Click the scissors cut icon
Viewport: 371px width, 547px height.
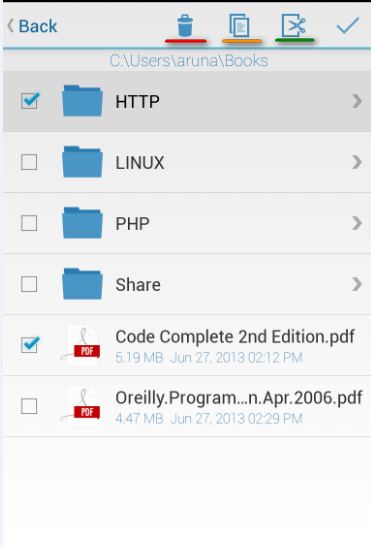294,25
